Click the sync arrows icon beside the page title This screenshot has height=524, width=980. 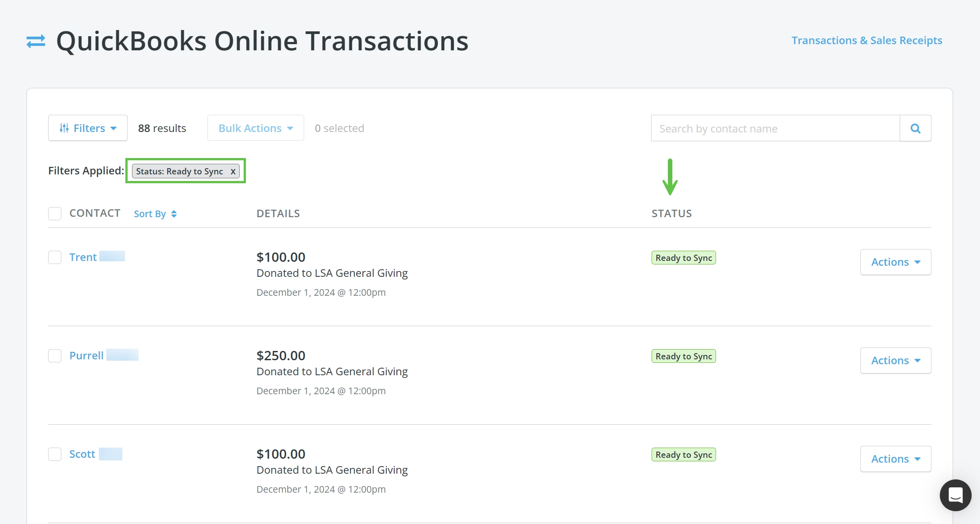pyautogui.click(x=36, y=41)
